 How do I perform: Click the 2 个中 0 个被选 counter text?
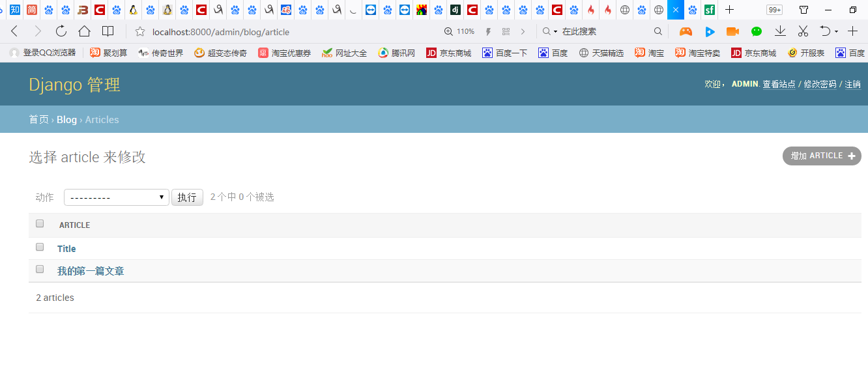[242, 197]
